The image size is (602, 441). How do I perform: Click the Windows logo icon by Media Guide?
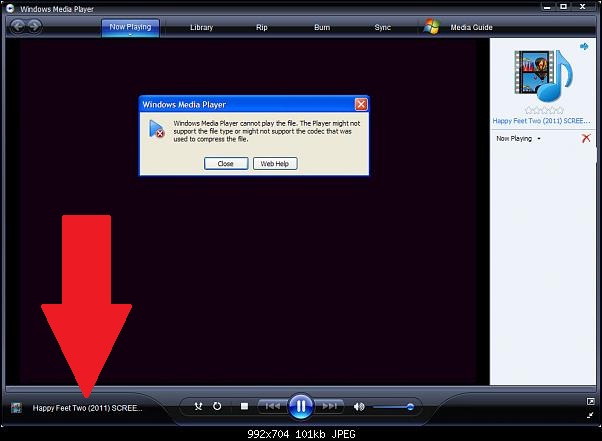click(x=432, y=27)
